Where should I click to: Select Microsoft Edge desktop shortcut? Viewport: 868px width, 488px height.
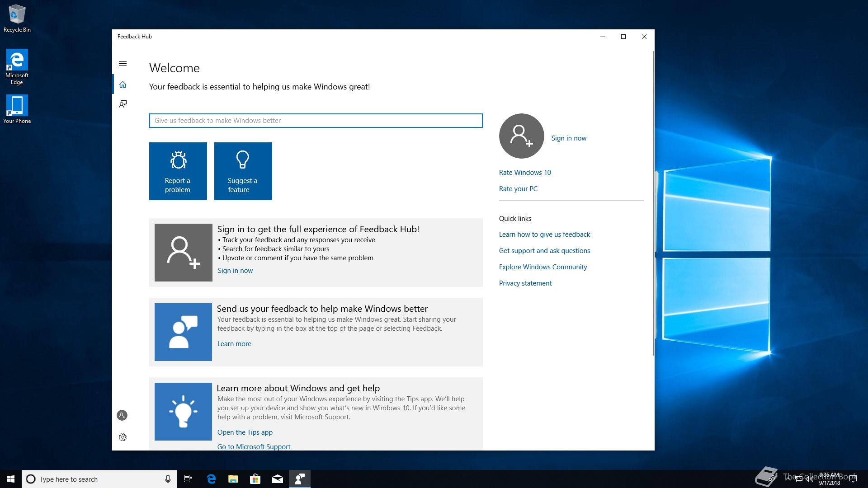pyautogui.click(x=17, y=67)
